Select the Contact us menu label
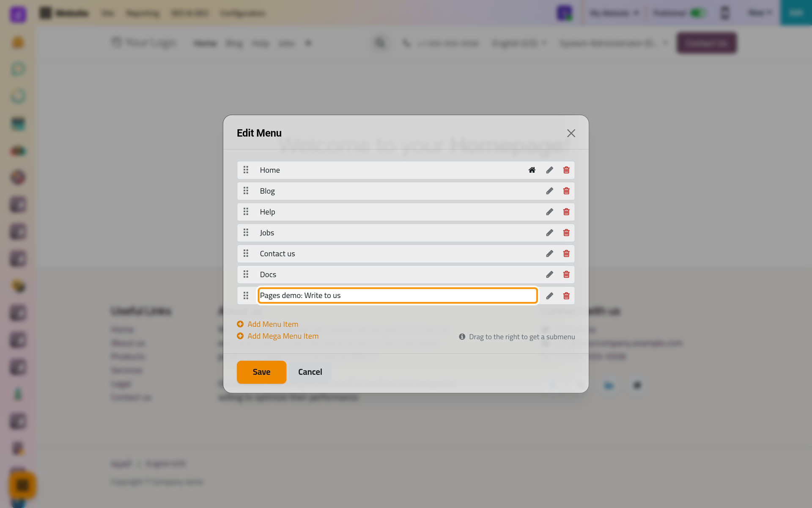Screen dimensions: 812x508 point(277,254)
